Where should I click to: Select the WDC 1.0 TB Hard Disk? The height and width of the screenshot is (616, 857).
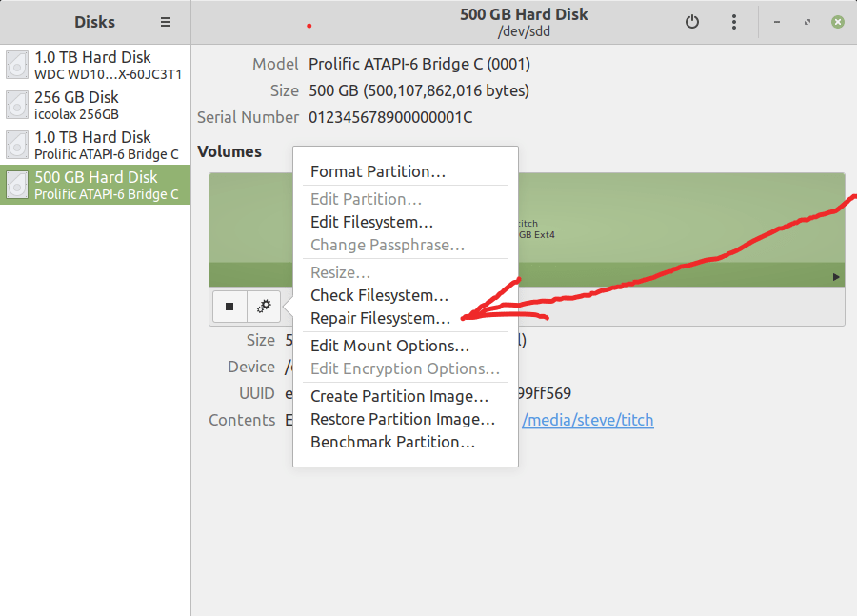[95, 65]
